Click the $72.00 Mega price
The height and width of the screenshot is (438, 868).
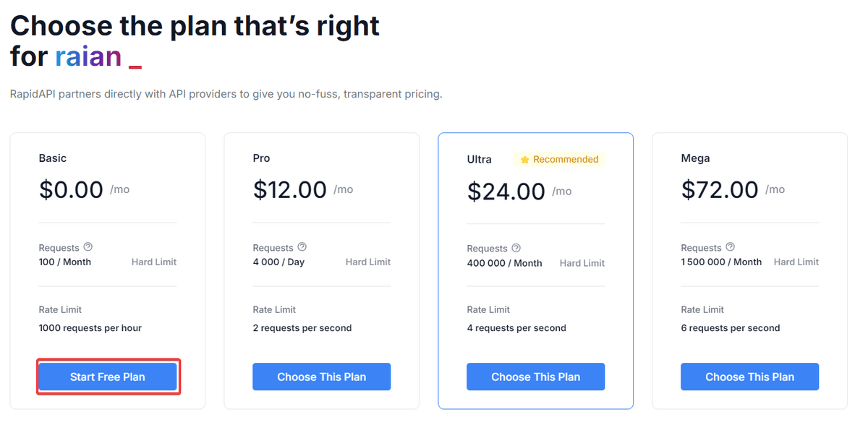click(720, 189)
